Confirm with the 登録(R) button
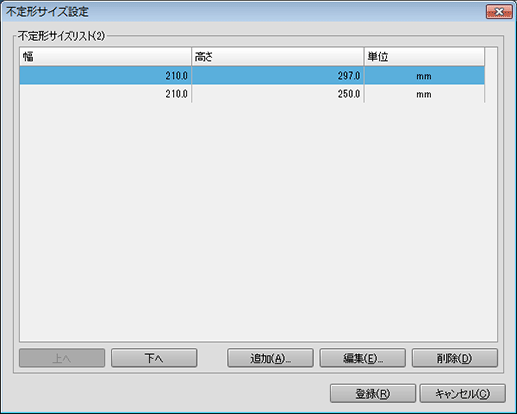The image size is (517, 414). [373, 394]
